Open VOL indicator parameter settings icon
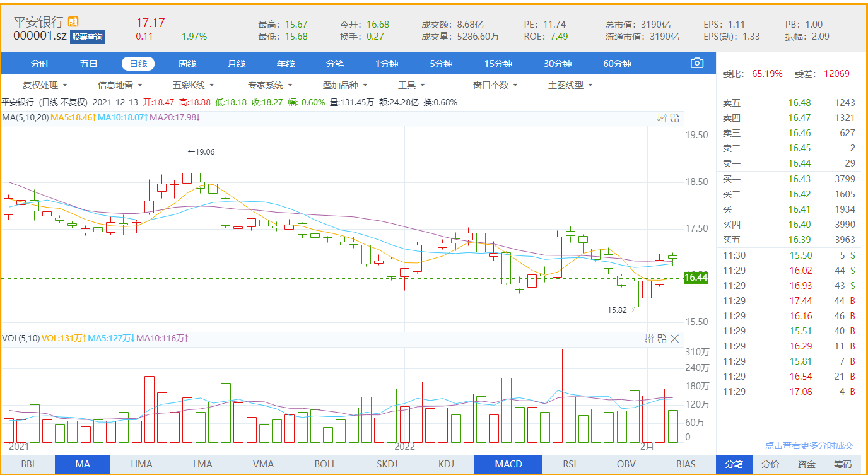868x475 pixels. (x=649, y=339)
